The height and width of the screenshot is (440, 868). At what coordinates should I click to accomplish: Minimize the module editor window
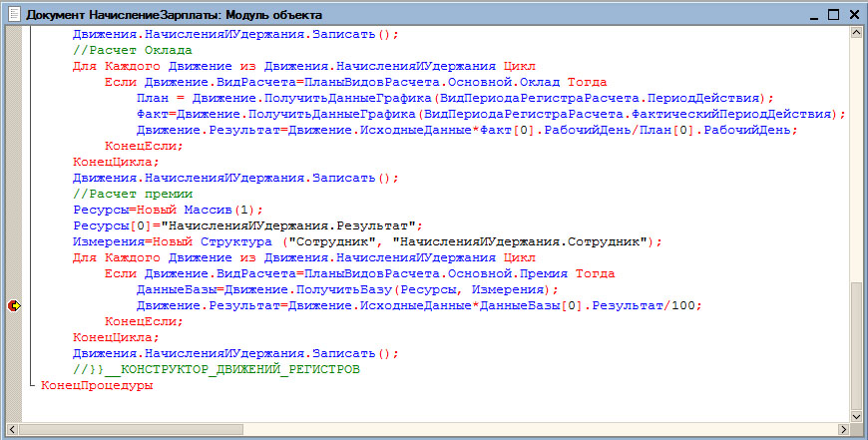[x=813, y=15]
